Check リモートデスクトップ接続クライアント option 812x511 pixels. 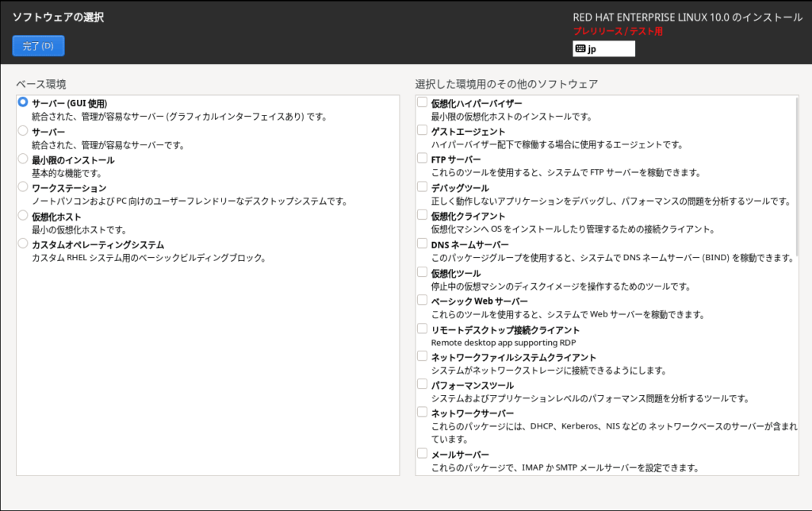click(x=422, y=328)
